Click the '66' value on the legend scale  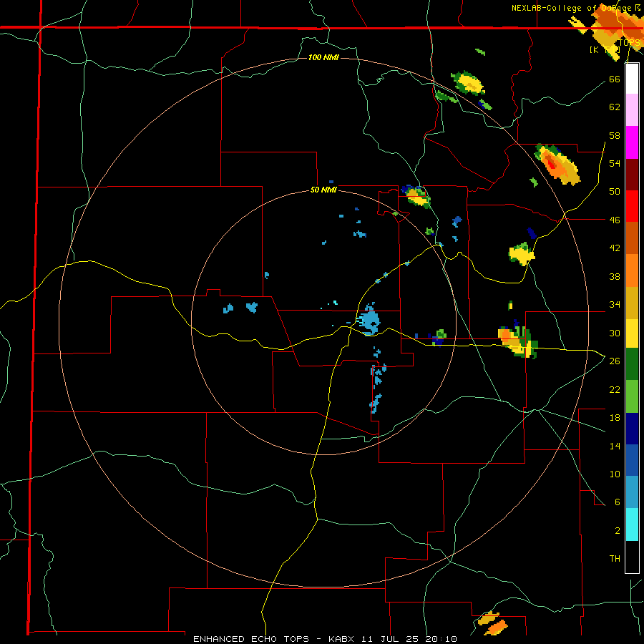[615, 79]
